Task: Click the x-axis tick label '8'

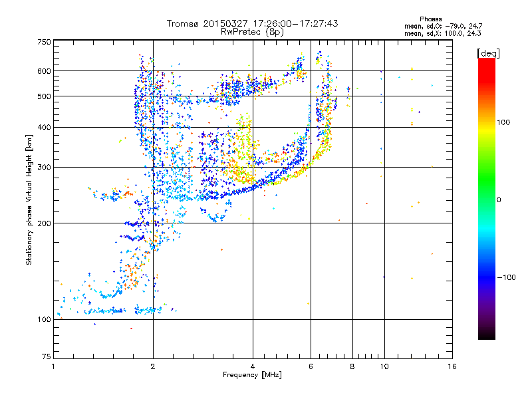Action: point(352,366)
